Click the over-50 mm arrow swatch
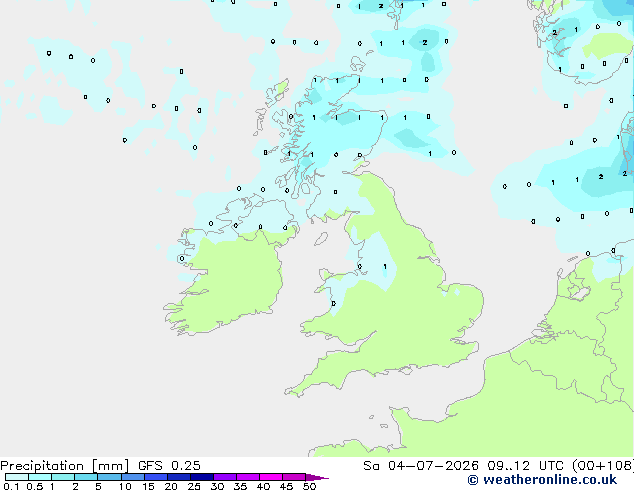 pos(317,477)
